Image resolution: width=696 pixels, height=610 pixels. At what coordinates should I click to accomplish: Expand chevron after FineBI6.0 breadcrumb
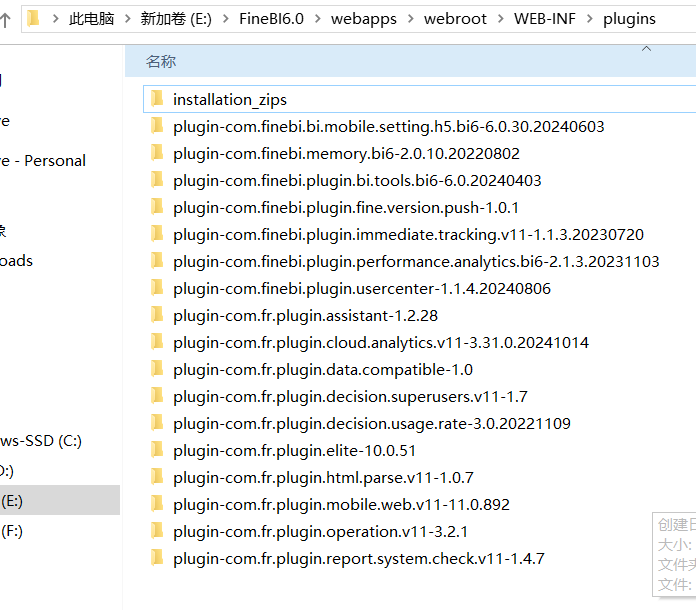[317, 19]
